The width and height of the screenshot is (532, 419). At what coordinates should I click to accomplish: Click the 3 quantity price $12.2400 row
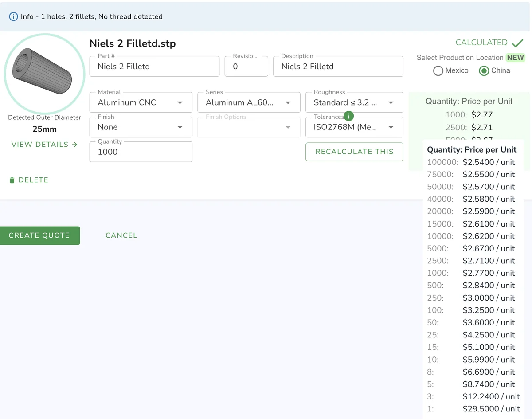coord(473,396)
